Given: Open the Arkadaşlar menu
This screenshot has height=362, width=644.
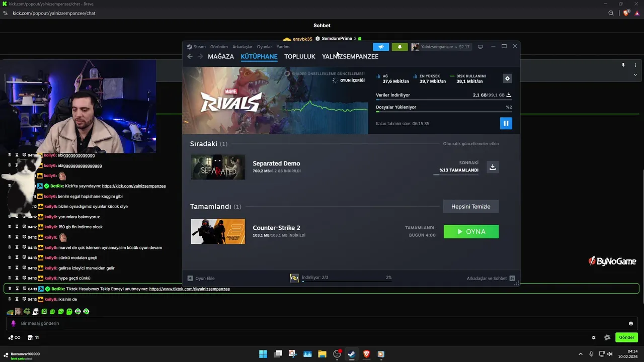Looking at the screenshot, I should [x=243, y=47].
